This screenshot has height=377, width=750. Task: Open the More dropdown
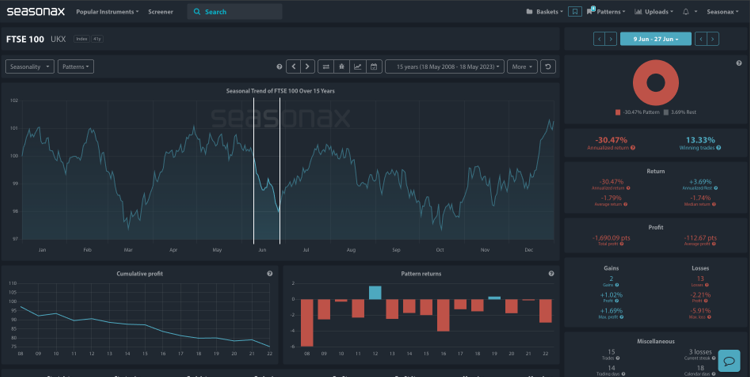pyautogui.click(x=522, y=67)
